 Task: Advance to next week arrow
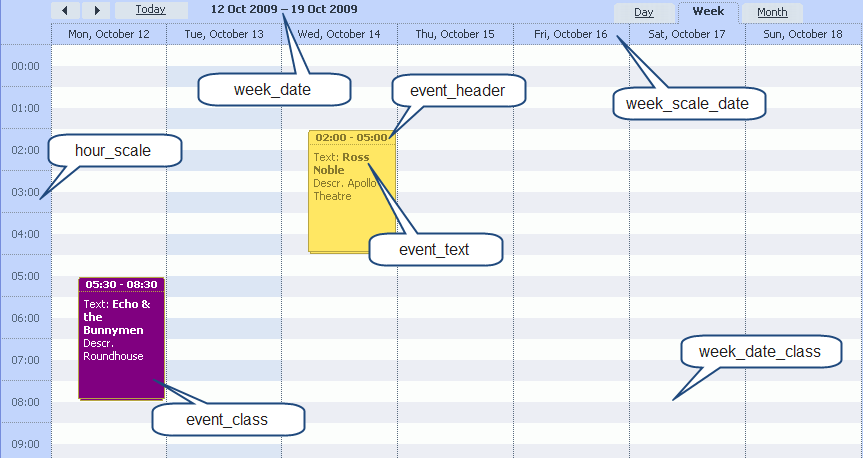96,10
